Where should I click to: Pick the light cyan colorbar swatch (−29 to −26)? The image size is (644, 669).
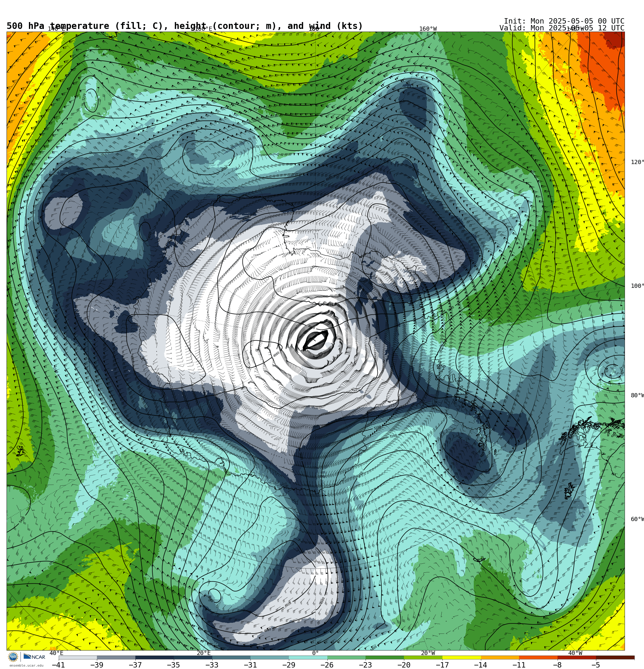[x=308, y=657]
